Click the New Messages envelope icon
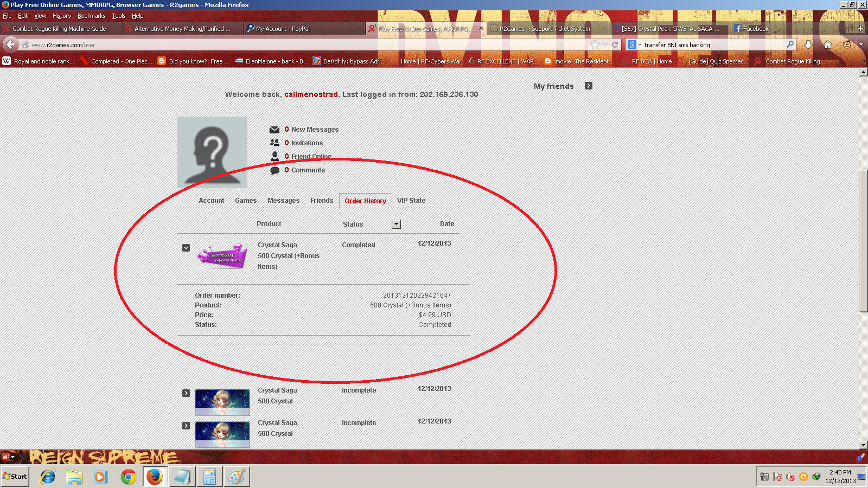Viewport: 868px width, 488px height. (275, 130)
